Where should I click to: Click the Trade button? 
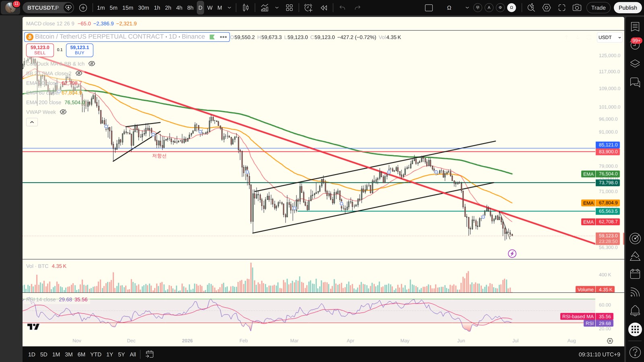tap(598, 8)
